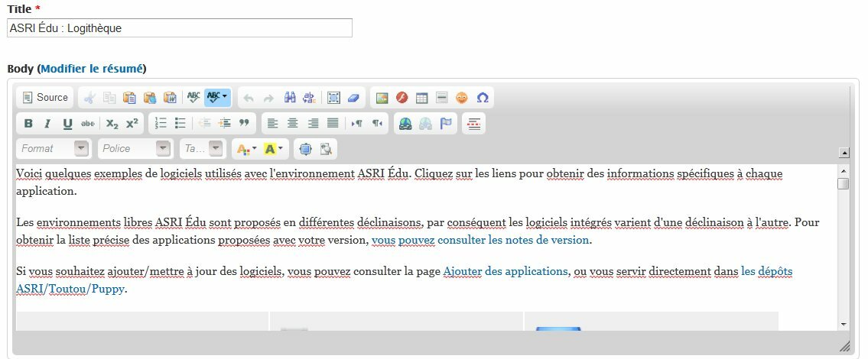Open the smiley picker

click(x=462, y=98)
